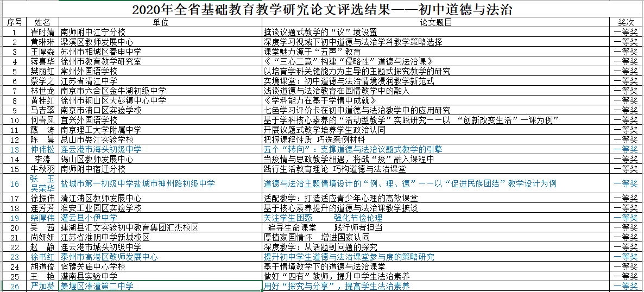Click the 一等奖 cell in row 26
Viewport: 644px width, 292px height.
[x=626, y=286]
